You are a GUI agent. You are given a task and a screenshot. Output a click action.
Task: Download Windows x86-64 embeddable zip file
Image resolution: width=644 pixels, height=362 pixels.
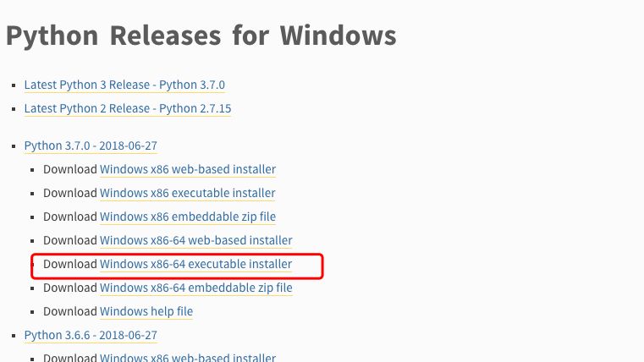point(196,288)
